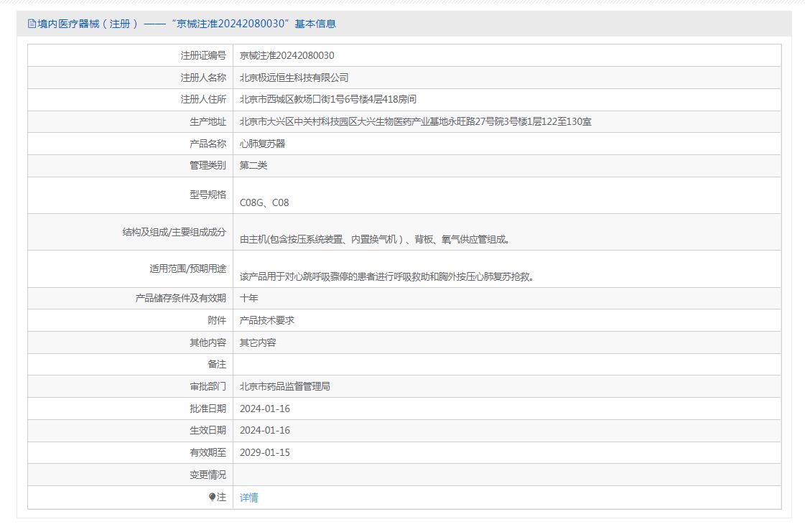Select the product name 心肺复苏器
Screen dimensions: 805x532
pyautogui.click(x=262, y=144)
